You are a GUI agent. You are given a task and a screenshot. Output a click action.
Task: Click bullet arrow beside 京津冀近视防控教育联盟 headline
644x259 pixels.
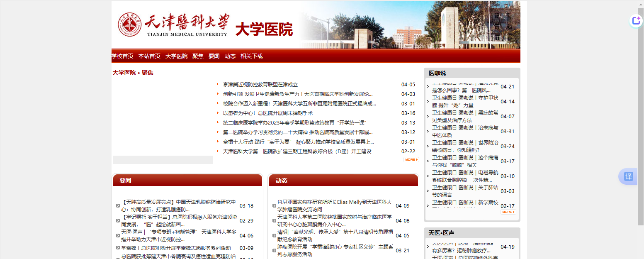pos(218,85)
